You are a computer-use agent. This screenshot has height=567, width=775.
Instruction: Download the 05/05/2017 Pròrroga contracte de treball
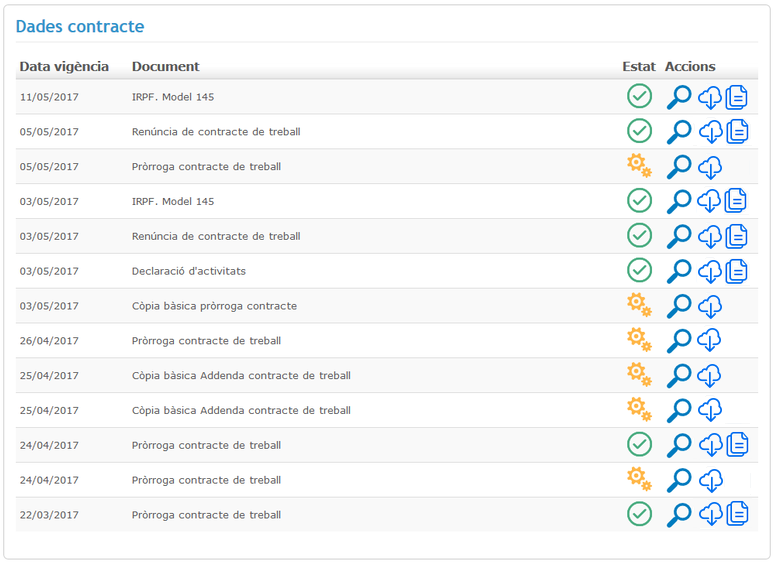click(x=709, y=167)
